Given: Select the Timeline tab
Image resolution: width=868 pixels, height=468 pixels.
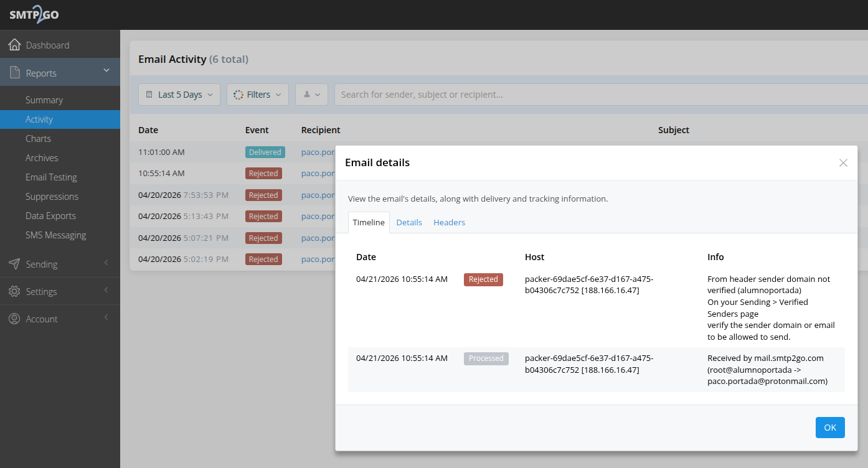Looking at the screenshot, I should [x=369, y=222].
